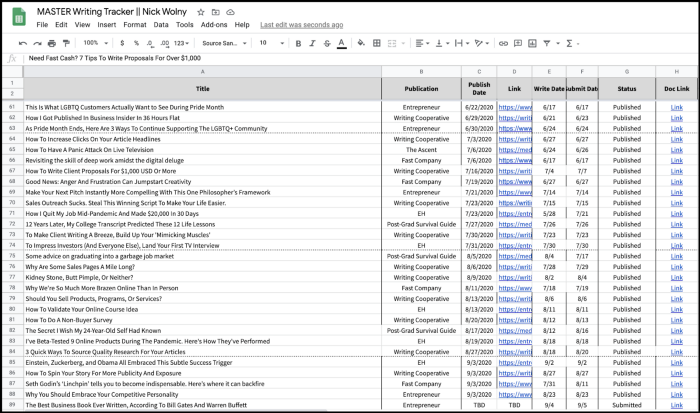Open the fill color paint bucket
Image resolution: width=700 pixels, height=413 pixels.
tap(361, 43)
